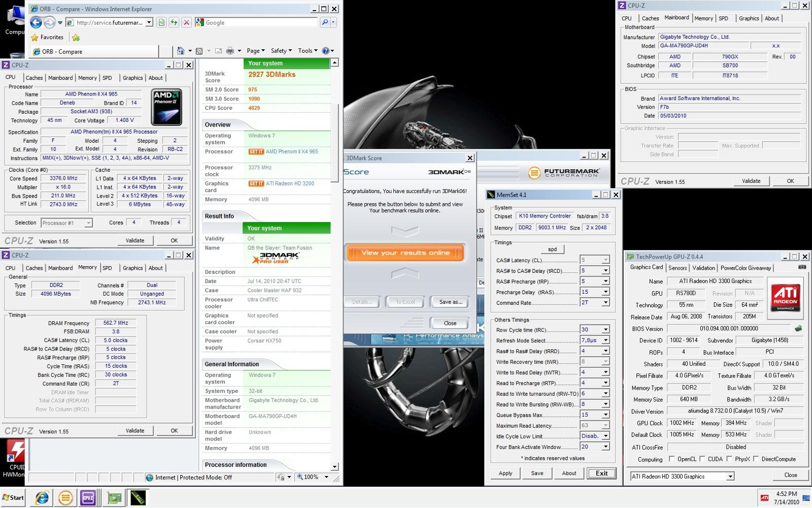
Task: Click the search magnifier next to Google box
Action: [x=325, y=22]
